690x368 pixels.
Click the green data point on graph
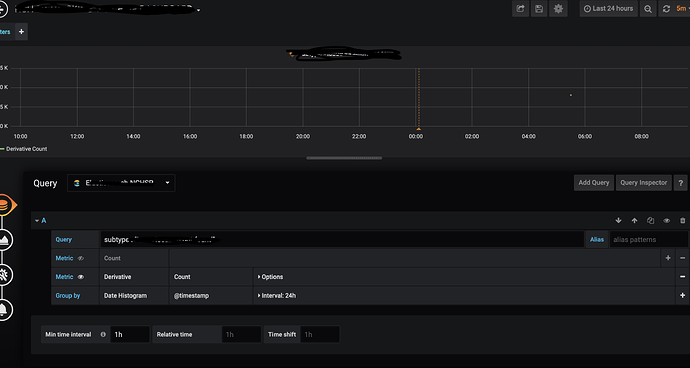571,95
